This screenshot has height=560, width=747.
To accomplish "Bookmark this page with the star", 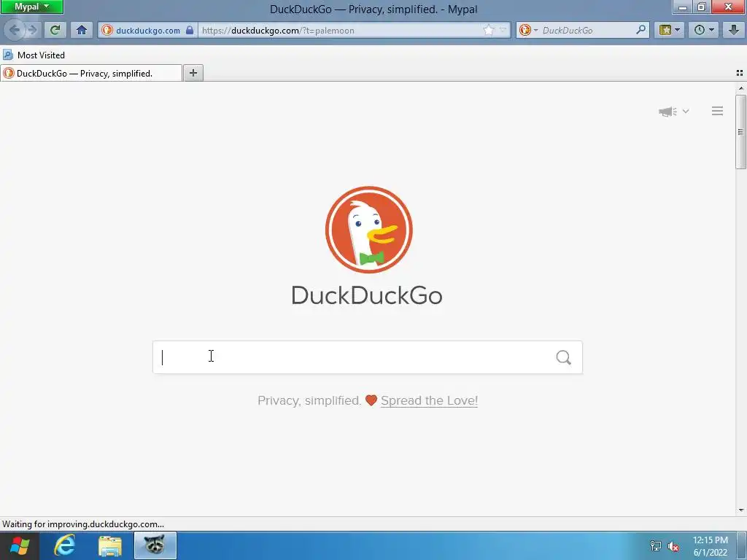I will [488, 30].
